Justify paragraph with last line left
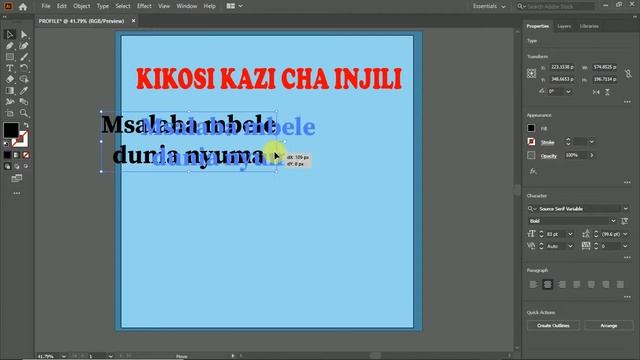 point(576,284)
